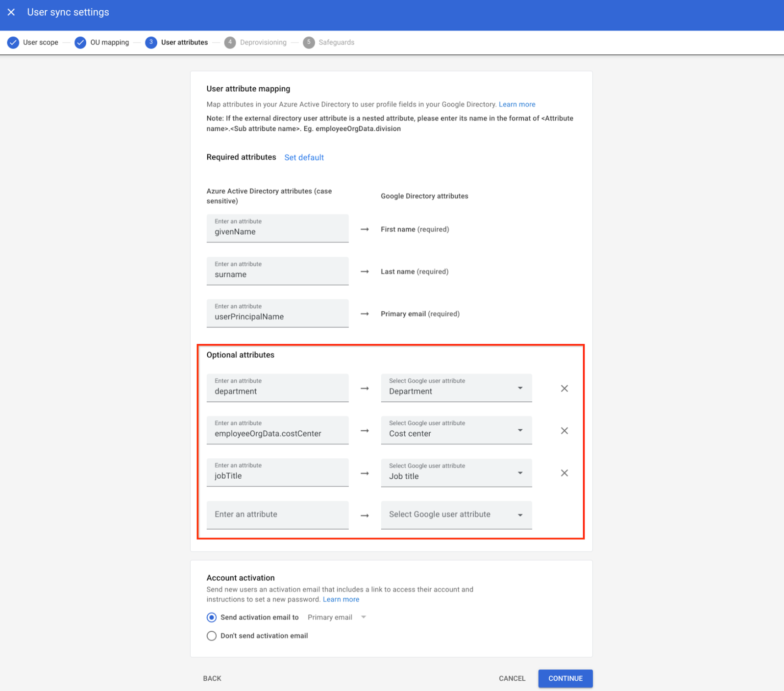The height and width of the screenshot is (691, 784).
Task: Edit the department attribute field
Action: (277, 388)
